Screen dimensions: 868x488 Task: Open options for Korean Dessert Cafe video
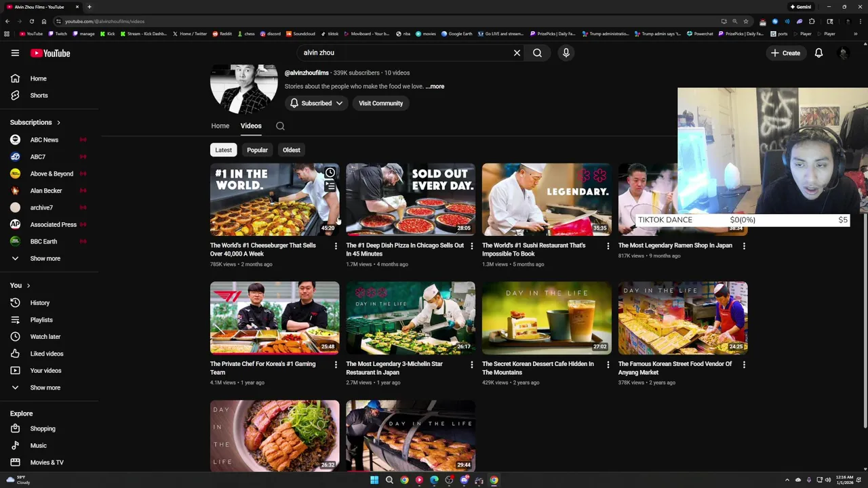point(608,365)
